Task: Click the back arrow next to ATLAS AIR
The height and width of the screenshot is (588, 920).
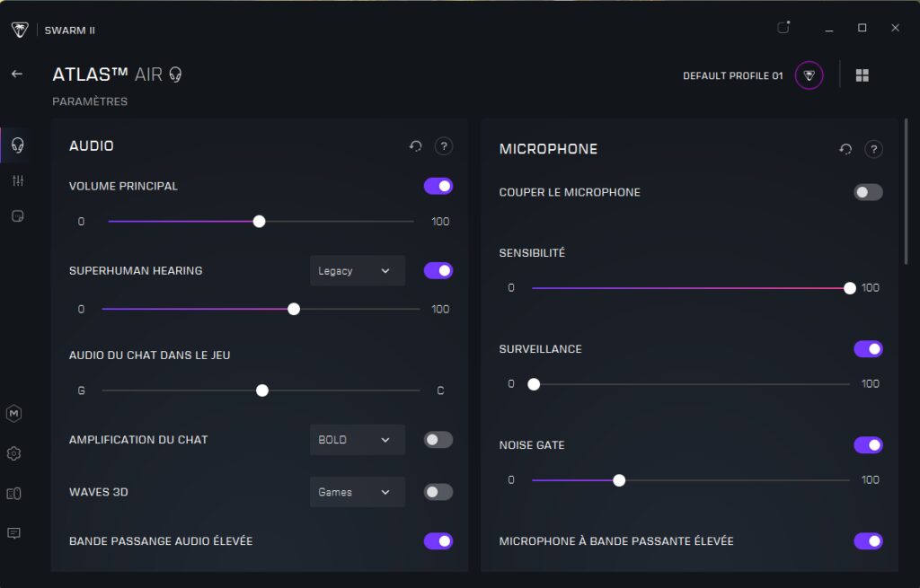Action: [x=17, y=74]
